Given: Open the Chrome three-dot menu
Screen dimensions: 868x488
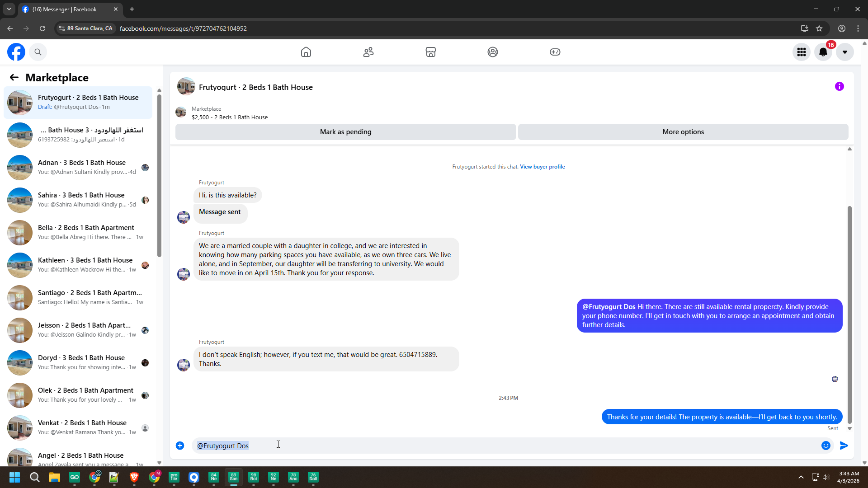Looking at the screenshot, I should [858, 28].
